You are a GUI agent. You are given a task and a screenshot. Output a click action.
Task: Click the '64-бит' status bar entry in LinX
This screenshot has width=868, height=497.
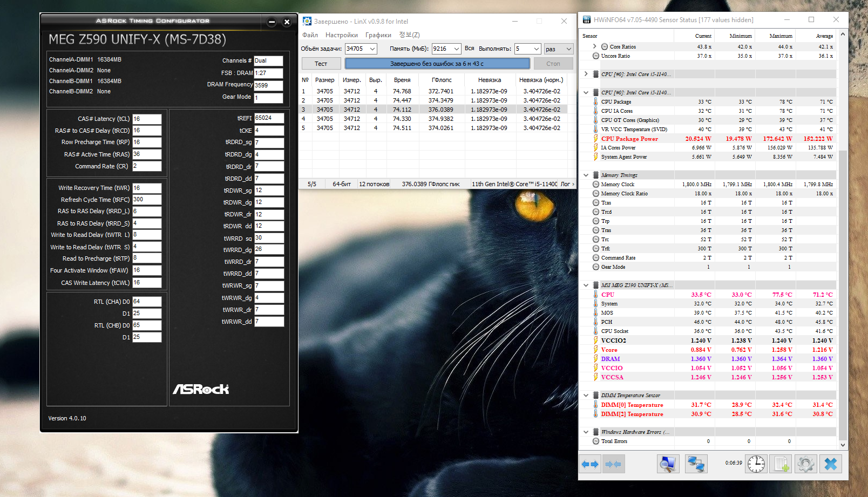click(342, 184)
